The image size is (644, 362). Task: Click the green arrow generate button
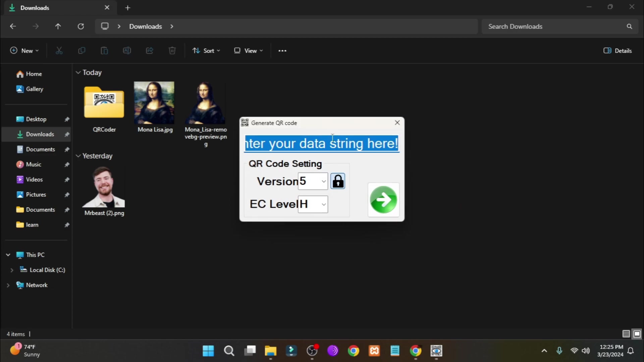click(383, 200)
